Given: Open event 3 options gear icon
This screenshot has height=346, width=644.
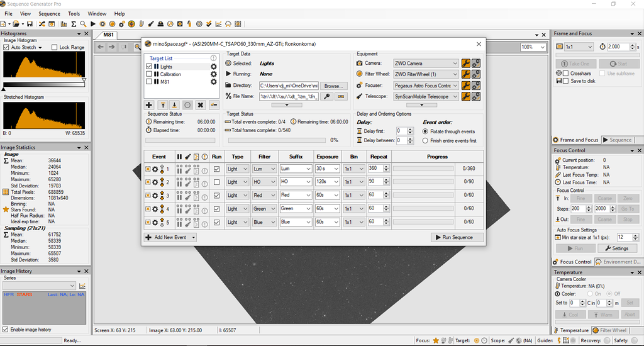Looking at the screenshot, I should [x=155, y=196].
